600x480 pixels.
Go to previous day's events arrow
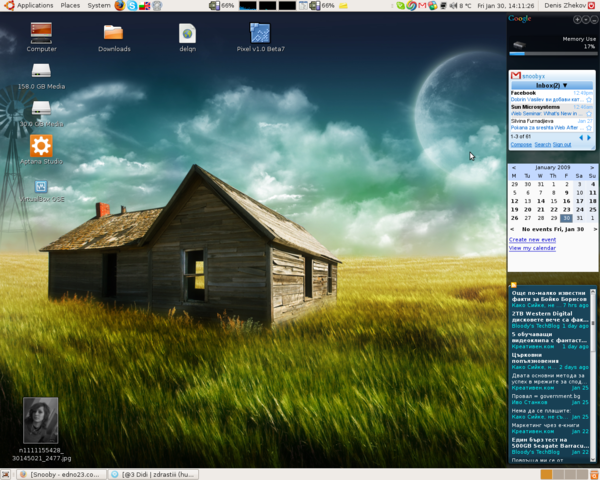512,229
